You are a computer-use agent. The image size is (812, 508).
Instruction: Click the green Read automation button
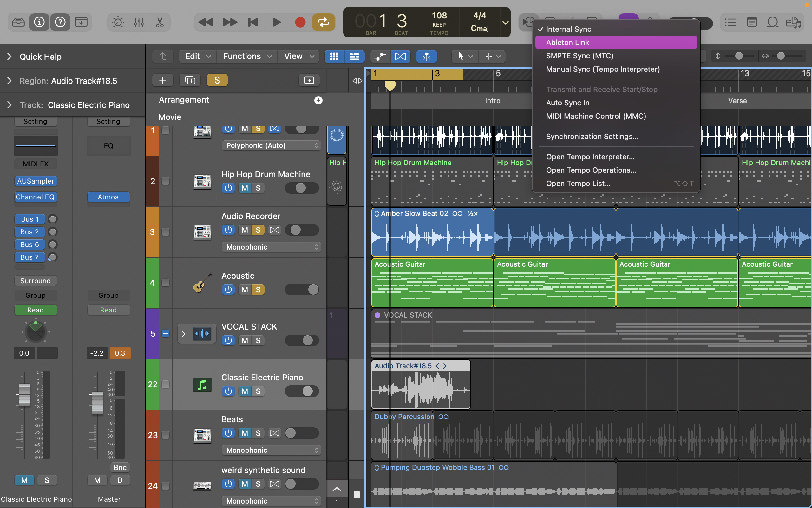(x=36, y=310)
